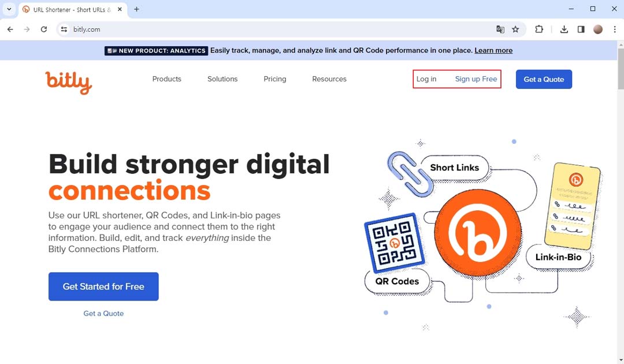Open the Extensions puzzle icon
This screenshot has width=624, height=364.
(539, 29)
